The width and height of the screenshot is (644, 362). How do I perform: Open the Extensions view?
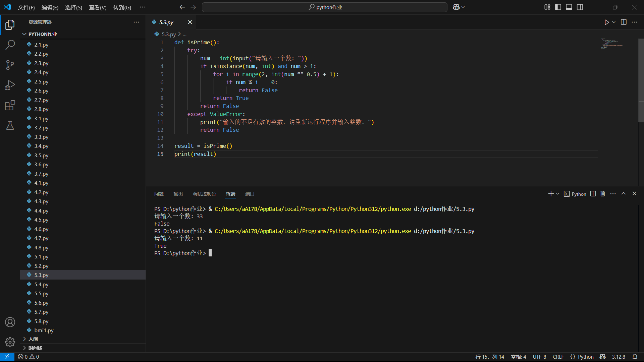pyautogui.click(x=10, y=106)
